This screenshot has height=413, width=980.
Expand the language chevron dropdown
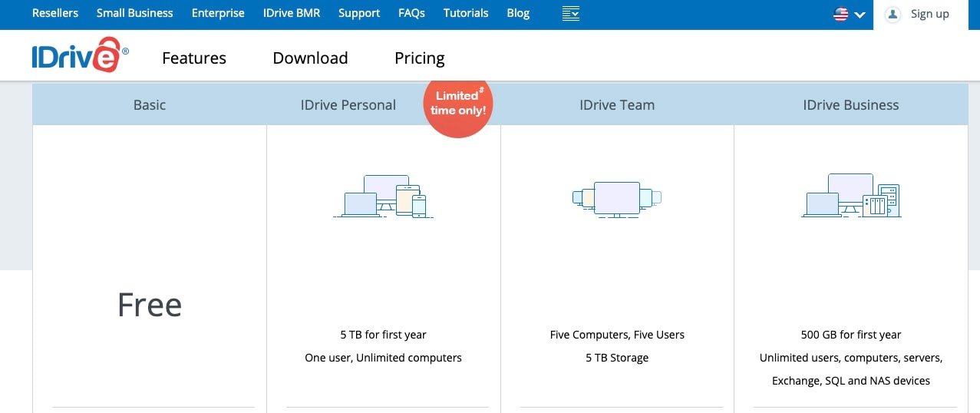[x=860, y=15]
